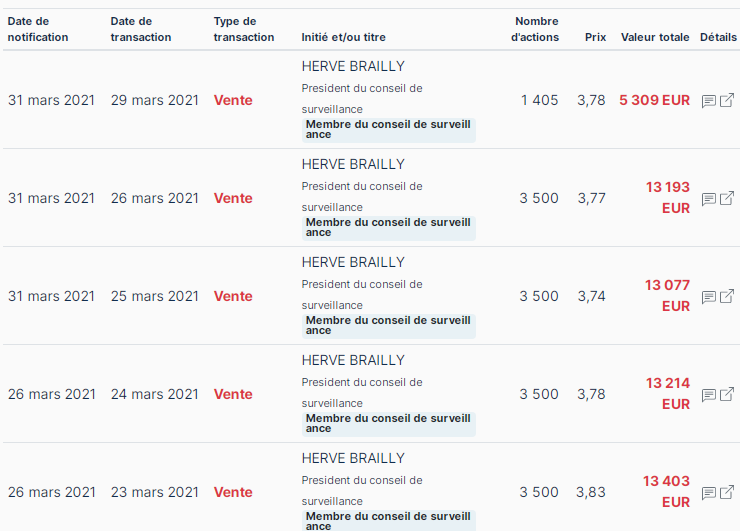Open external link icon for 13 193 EUR row
This screenshot has width=740, height=531.
727,198
